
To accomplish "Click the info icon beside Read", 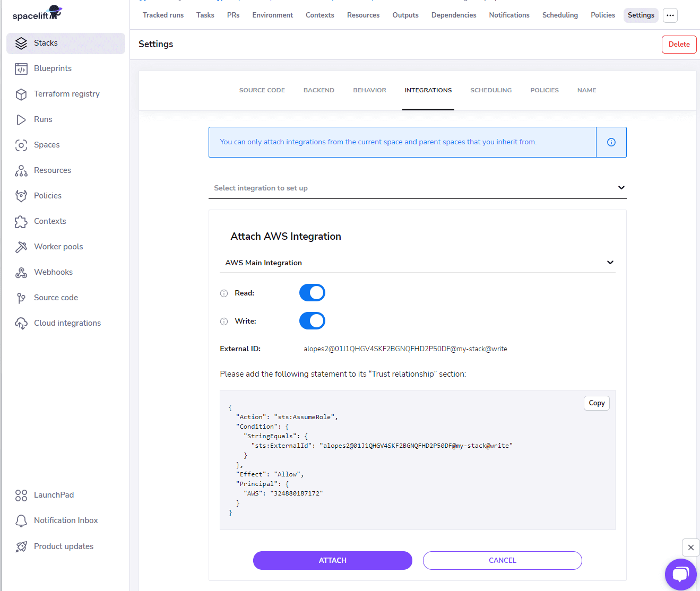I will 224,293.
